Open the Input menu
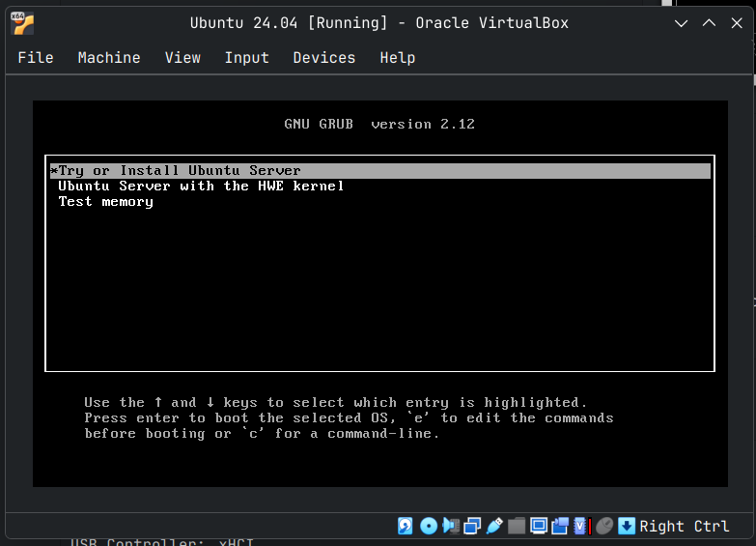This screenshot has width=756, height=546. pyautogui.click(x=246, y=58)
